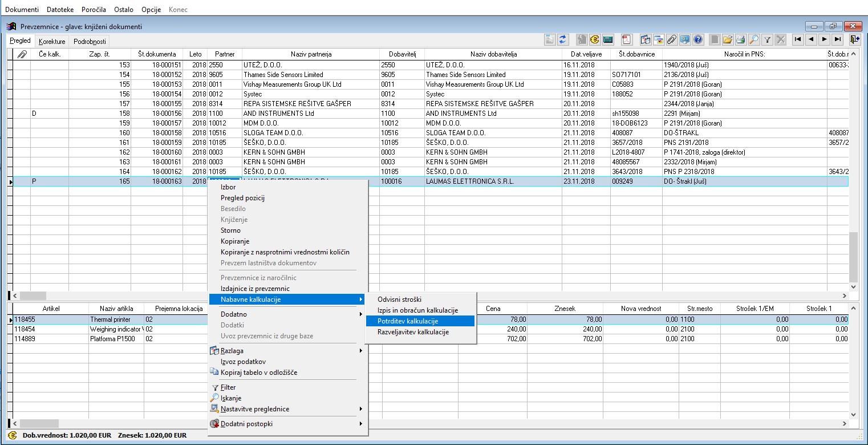Choose Razveljavitev kalkulacije in submenu

click(420, 332)
